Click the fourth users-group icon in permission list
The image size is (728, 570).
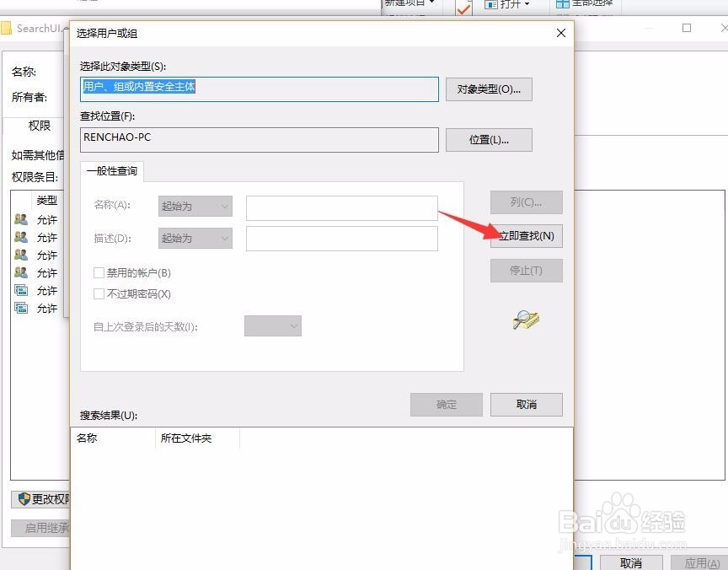coord(21,272)
